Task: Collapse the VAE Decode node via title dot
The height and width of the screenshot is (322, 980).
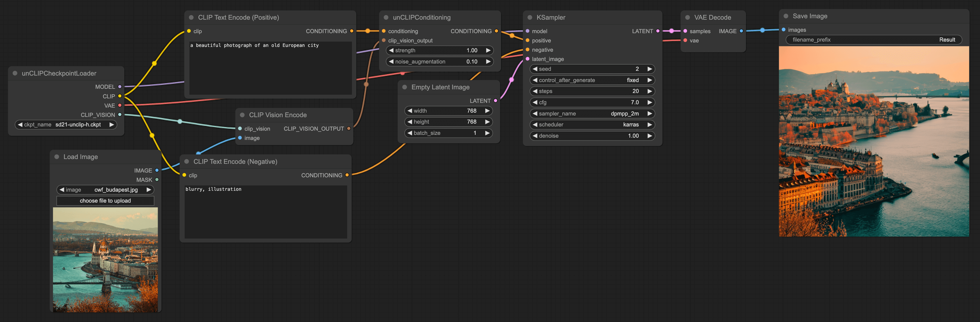Action: 688,17
